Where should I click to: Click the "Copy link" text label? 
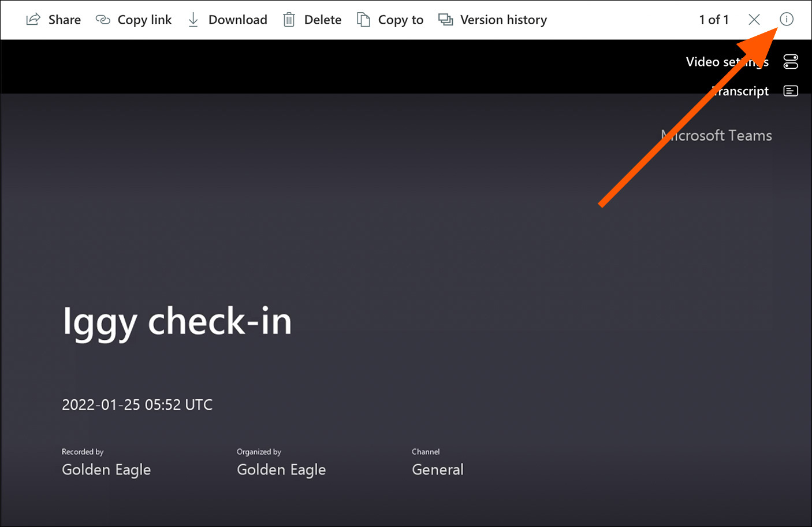144,20
